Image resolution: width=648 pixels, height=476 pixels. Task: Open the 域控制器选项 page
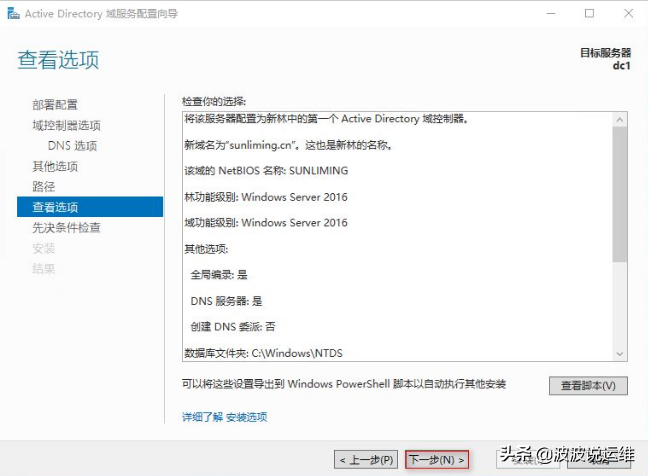66,125
